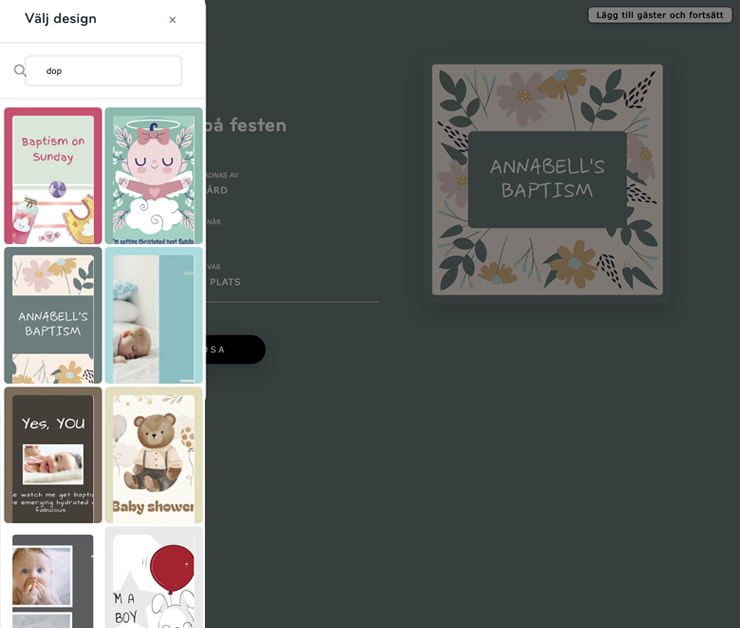Select the 'Baptism on Sunday' design

tap(53, 176)
